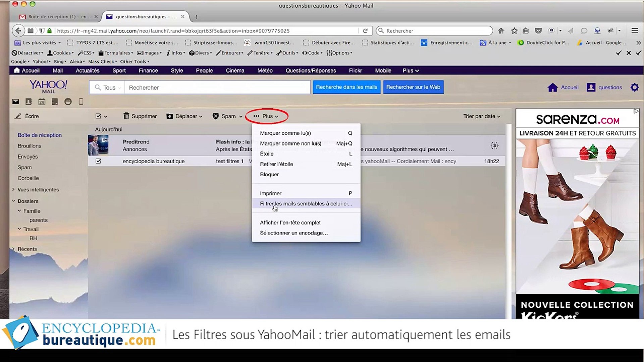Collapse the Famille folder

[x=19, y=211]
